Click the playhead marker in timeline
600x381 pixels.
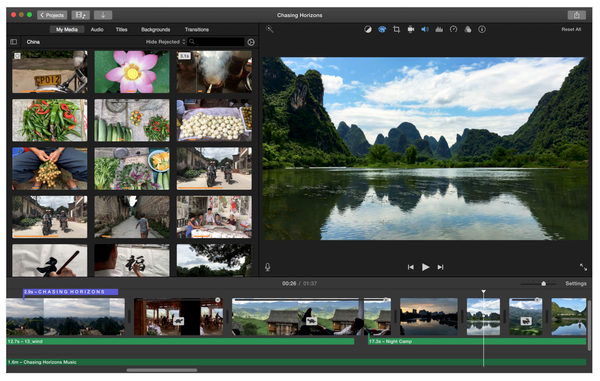483,292
